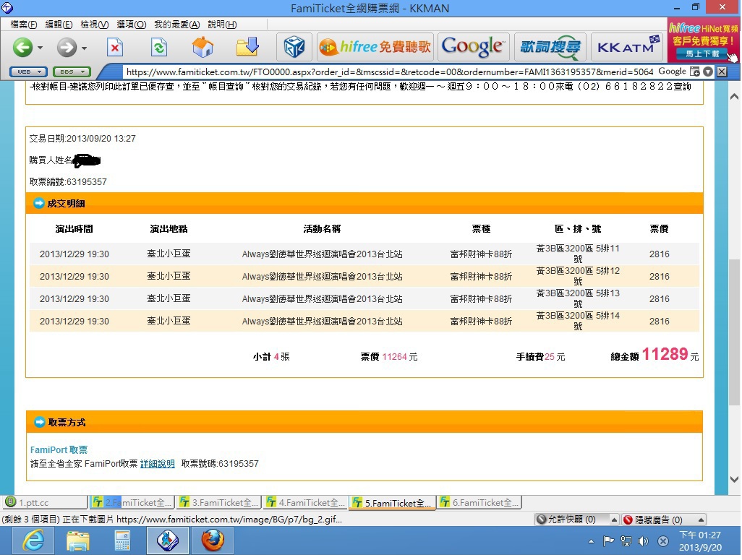Click the KKMAN app icon in the title bar
The image size is (742, 560).
(x=7, y=7)
